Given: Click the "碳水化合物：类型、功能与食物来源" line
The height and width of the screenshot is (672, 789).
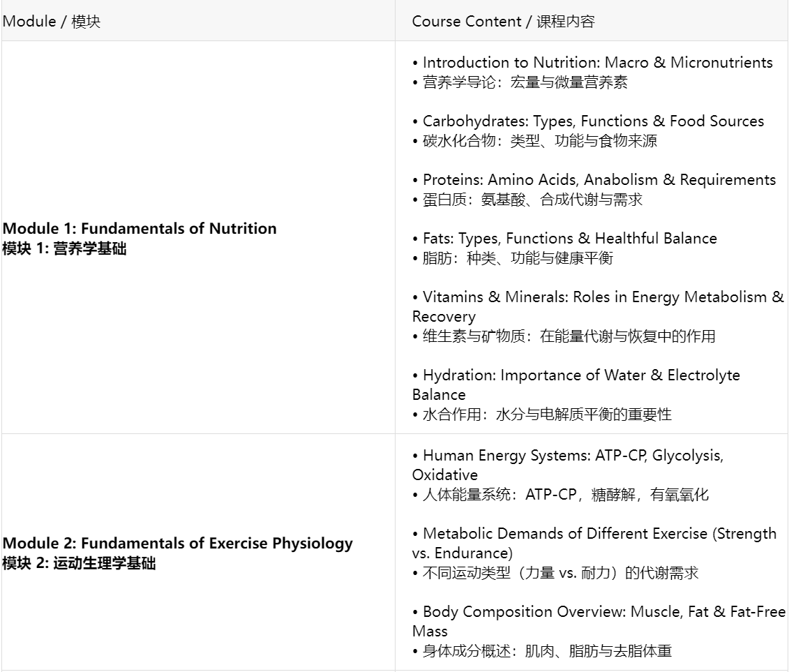Looking at the screenshot, I should coord(539,141).
